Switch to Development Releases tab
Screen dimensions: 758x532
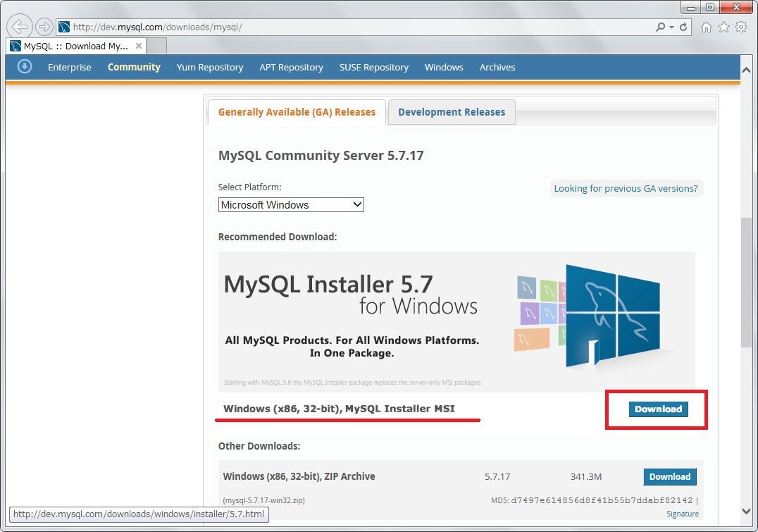(x=451, y=112)
